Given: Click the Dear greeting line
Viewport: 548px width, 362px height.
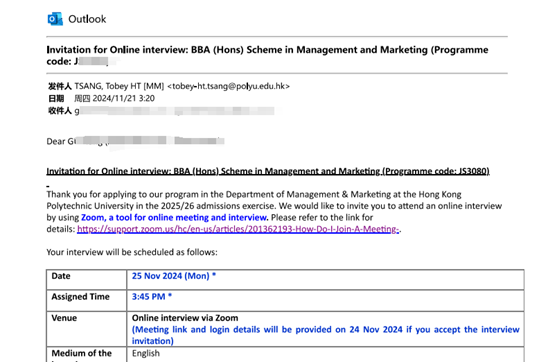Looking at the screenshot, I should [135, 141].
